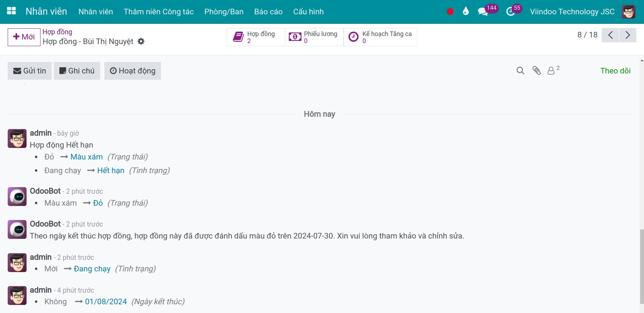
Task: Click the Hôm nay date separator
Action: pyautogui.click(x=320, y=114)
